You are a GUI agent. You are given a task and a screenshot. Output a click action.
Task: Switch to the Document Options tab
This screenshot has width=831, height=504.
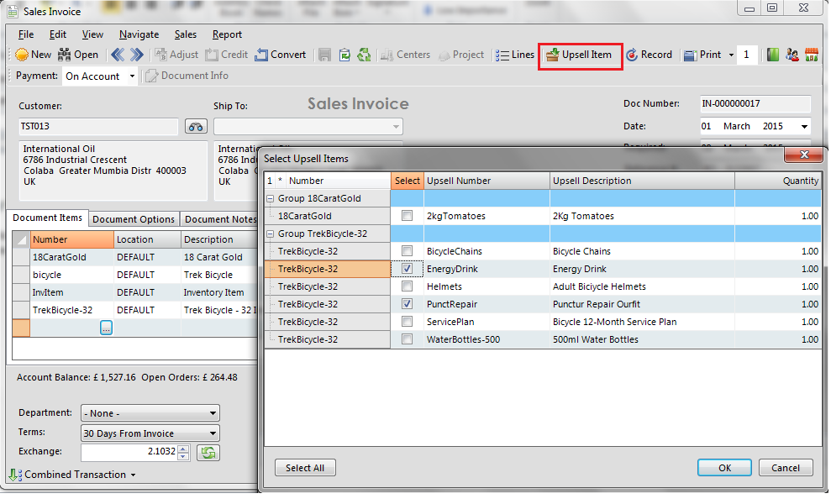tap(134, 219)
